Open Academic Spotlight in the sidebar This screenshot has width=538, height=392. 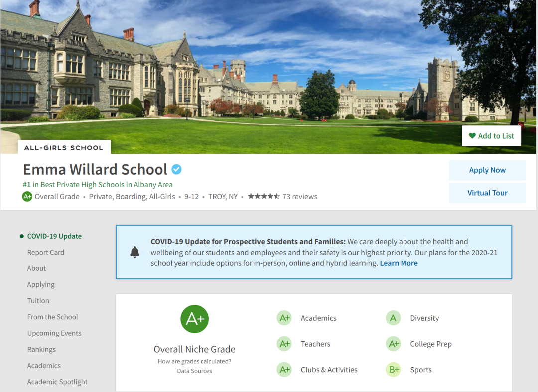click(57, 382)
